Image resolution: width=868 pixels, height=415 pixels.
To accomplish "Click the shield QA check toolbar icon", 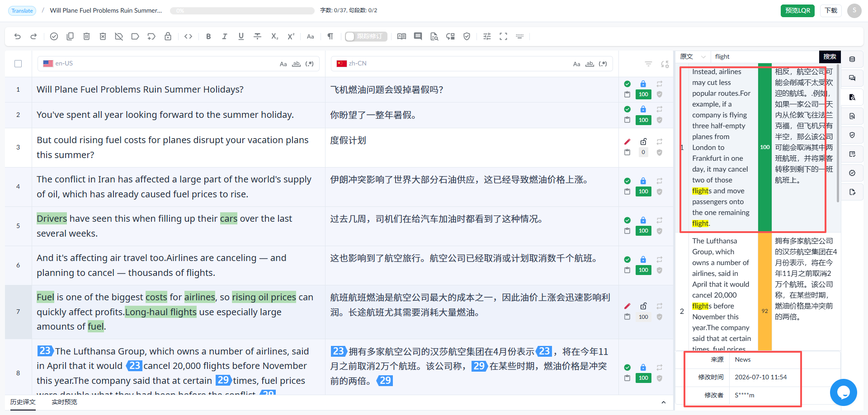I will point(467,37).
